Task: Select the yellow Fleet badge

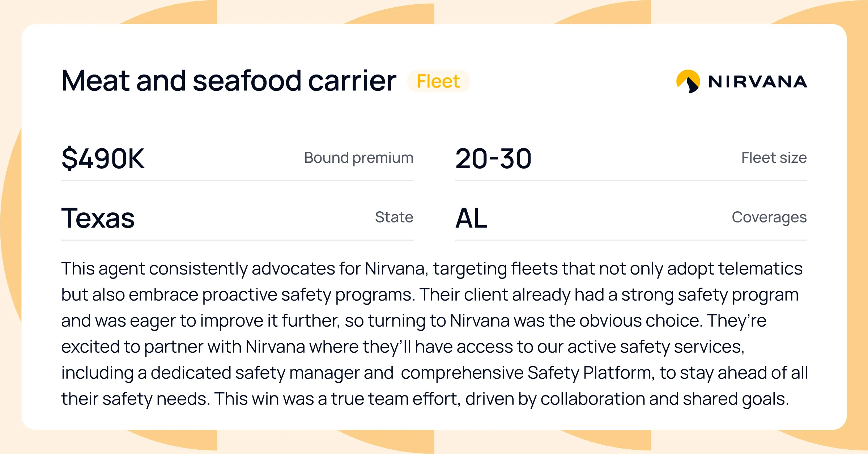Action: (x=438, y=81)
